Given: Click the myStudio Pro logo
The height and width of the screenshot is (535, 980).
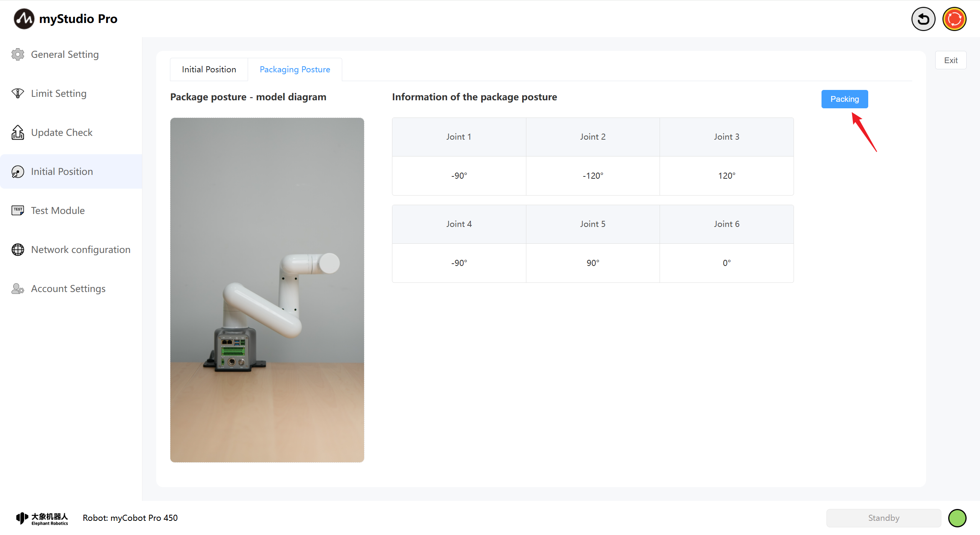Looking at the screenshot, I should 24,19.
